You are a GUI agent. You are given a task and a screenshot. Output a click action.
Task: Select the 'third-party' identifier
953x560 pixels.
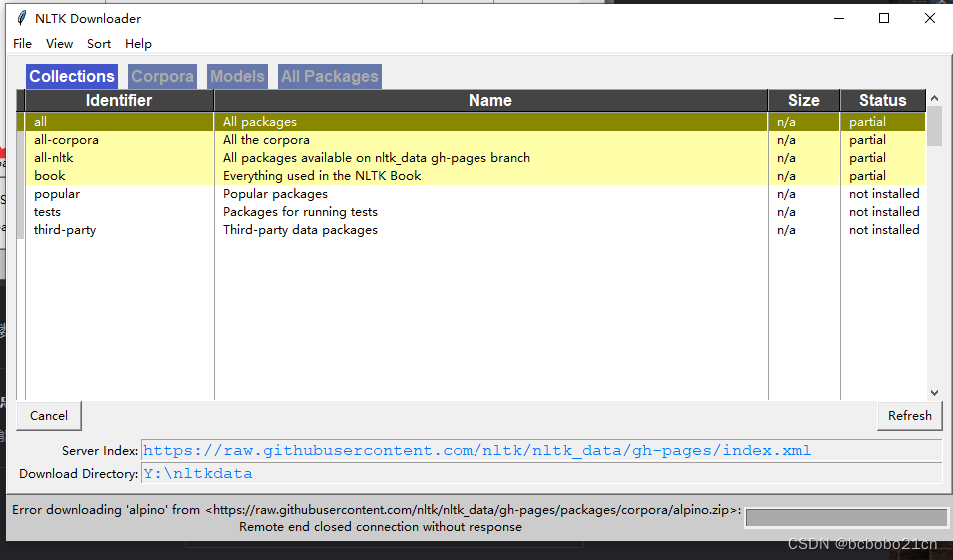tap(65, 230)
